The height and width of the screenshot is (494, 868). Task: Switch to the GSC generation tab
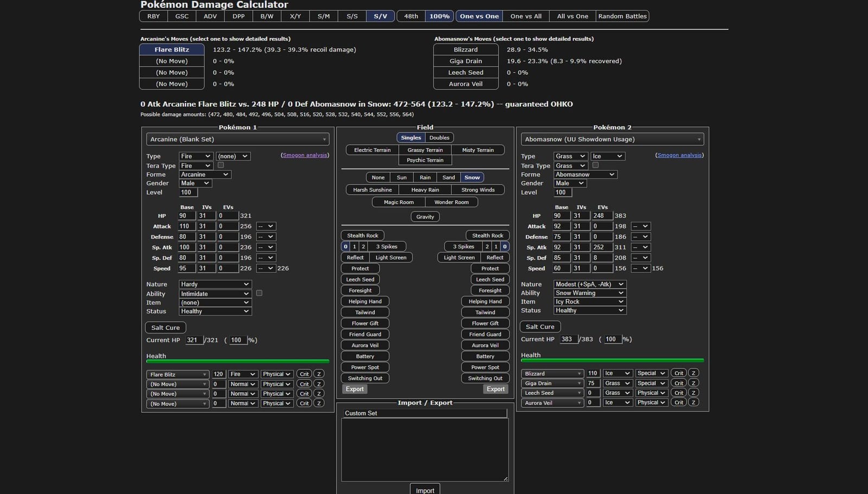181,16
